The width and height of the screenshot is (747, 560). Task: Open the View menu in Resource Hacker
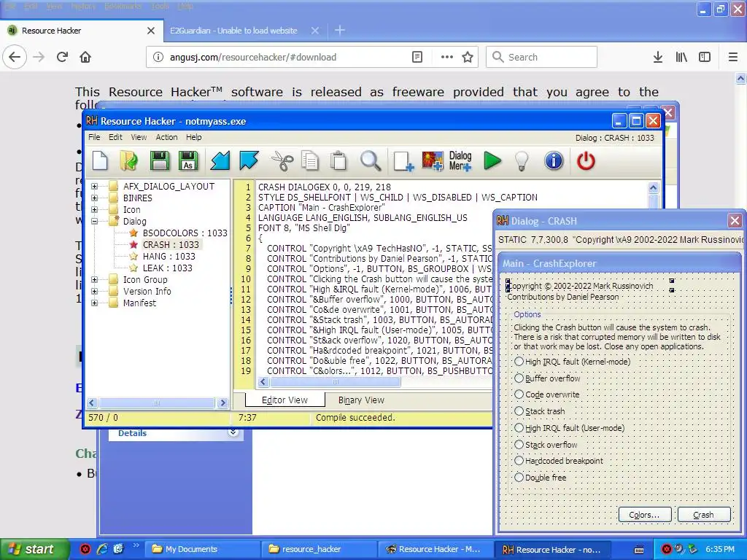click(x=139, y=137)
